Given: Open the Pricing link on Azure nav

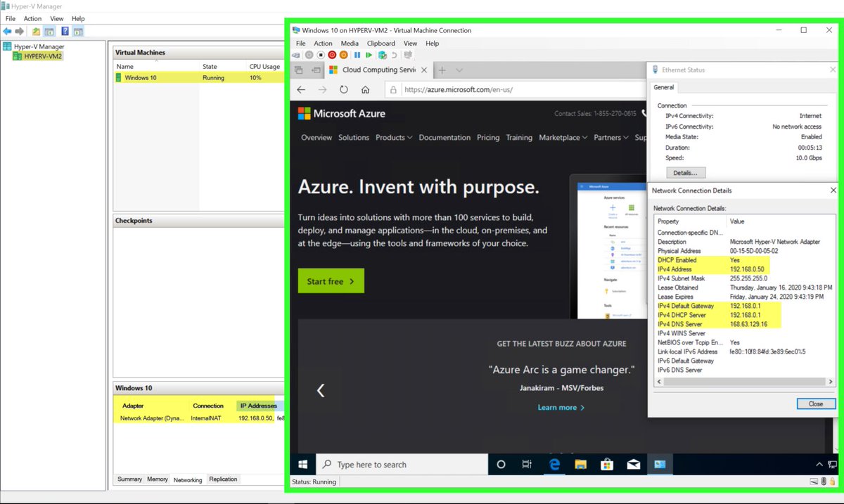Looking at the screenshot, I should click(x=488, y=138).
